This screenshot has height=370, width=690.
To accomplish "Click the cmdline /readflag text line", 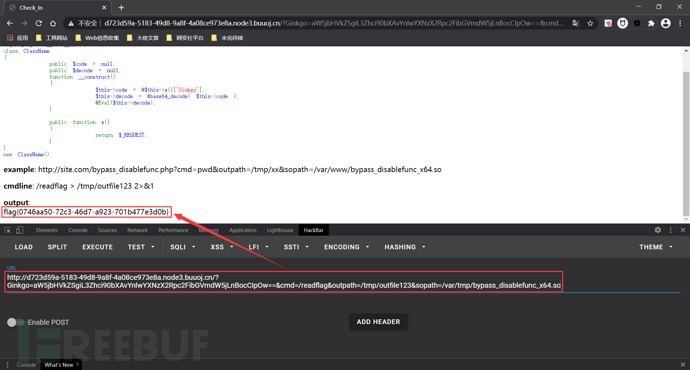I will tap(79, 186).
